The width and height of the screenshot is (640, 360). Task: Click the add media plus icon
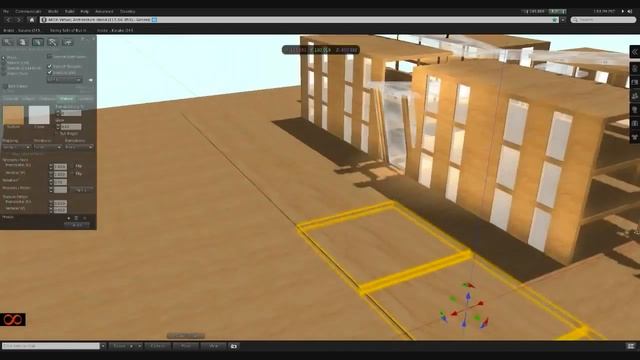[69, 218]
